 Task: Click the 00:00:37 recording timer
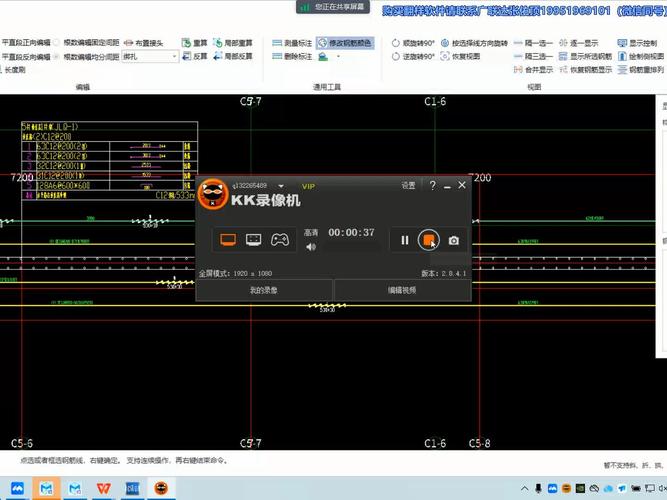(351, 232)
